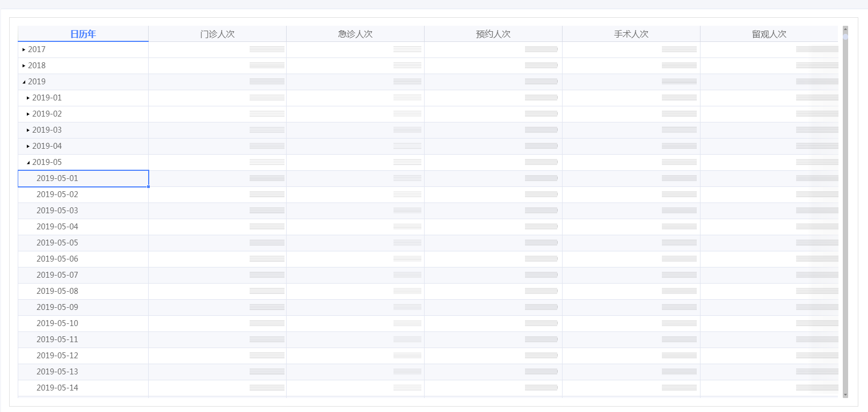This screenshot has width=868, height=412.
Task: Click the 2019-05-08 date cell
Action: pos(83,291)
